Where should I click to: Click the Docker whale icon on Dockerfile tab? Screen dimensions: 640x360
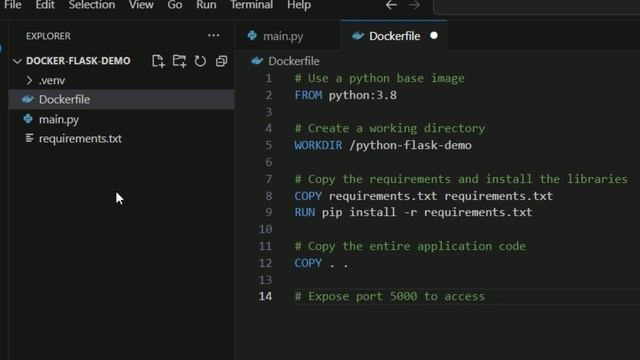(x=358, y=36)
